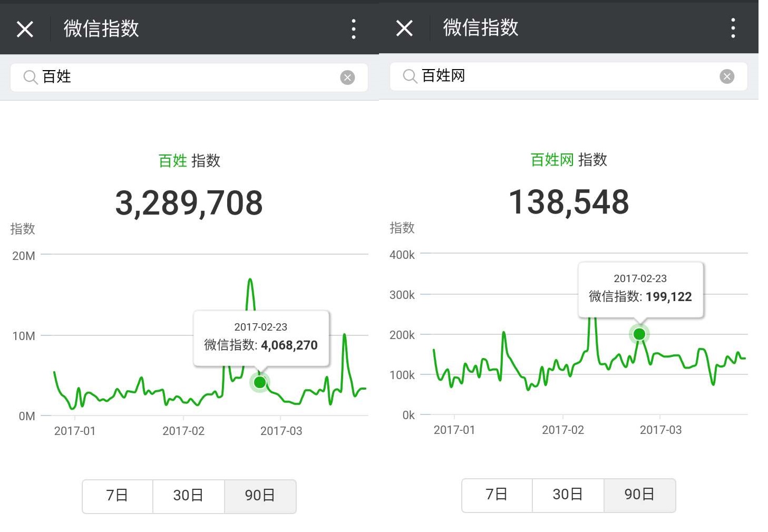Clear the 百姓 search field
This screenshot has width=768, height=532.
(x=347, y=78)
